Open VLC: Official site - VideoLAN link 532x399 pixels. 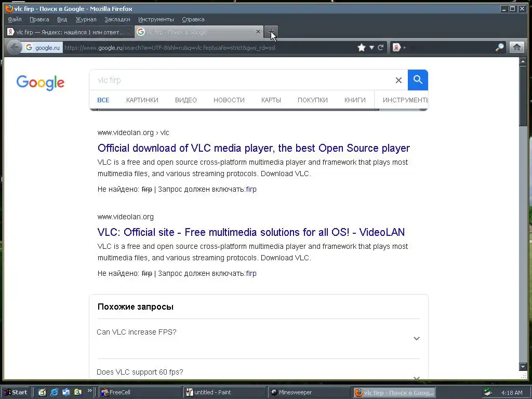(x=251, y=232)
